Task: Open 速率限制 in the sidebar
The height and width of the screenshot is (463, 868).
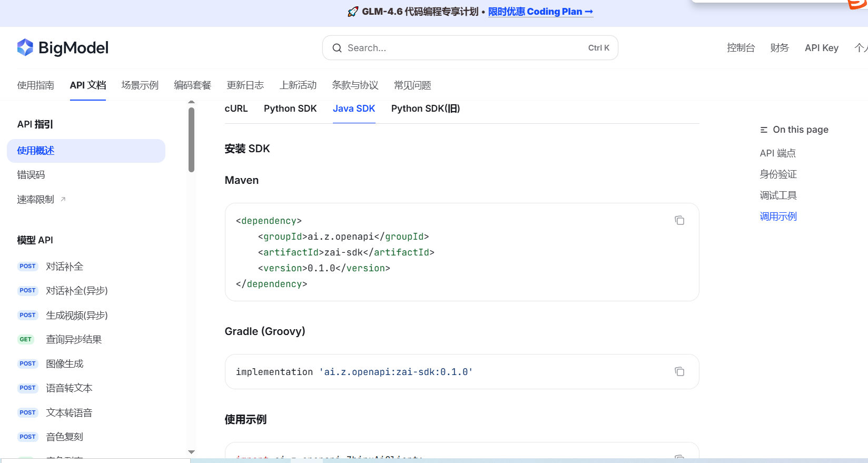Action: 35,200
